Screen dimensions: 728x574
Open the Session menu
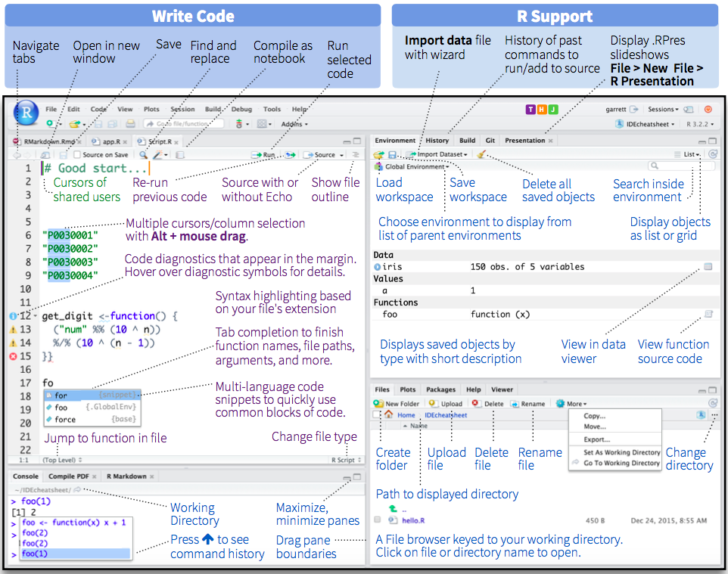[x=182, y=110]
